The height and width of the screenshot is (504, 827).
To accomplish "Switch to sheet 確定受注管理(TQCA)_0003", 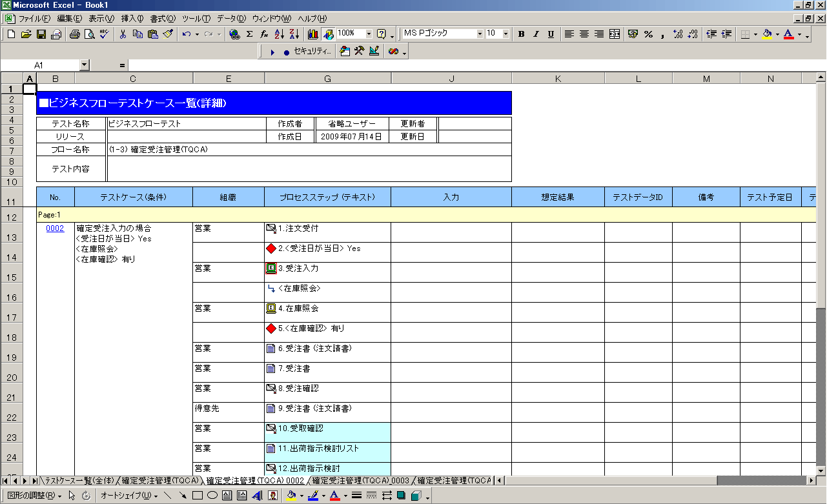I will [x=360, y=481].
